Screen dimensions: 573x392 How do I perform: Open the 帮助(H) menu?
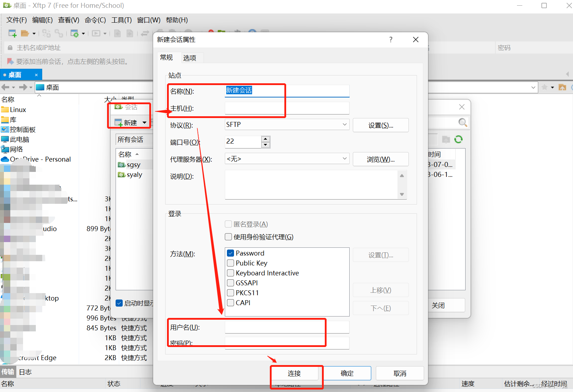(x=177, y=20)
